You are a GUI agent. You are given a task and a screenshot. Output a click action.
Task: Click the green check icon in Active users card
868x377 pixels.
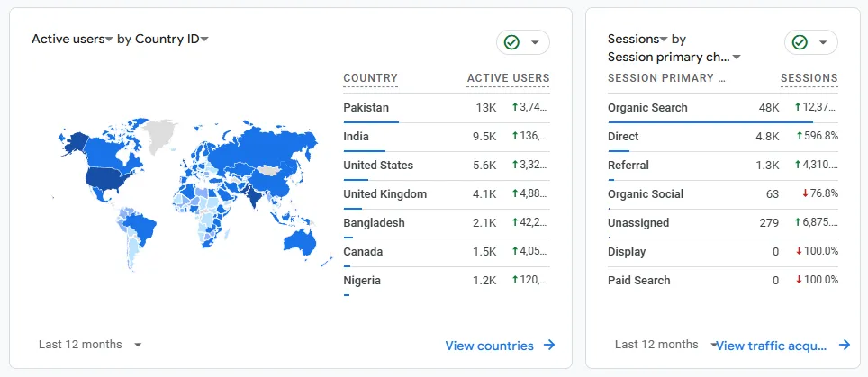512,42
